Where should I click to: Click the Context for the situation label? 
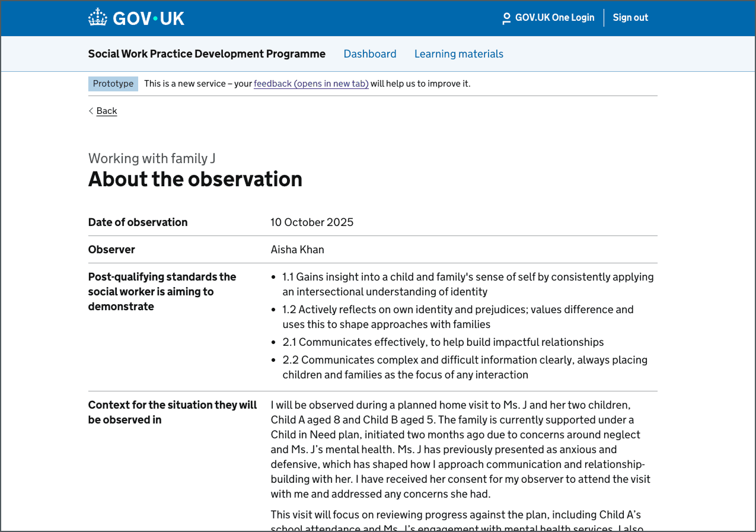[x=172, y=412]
